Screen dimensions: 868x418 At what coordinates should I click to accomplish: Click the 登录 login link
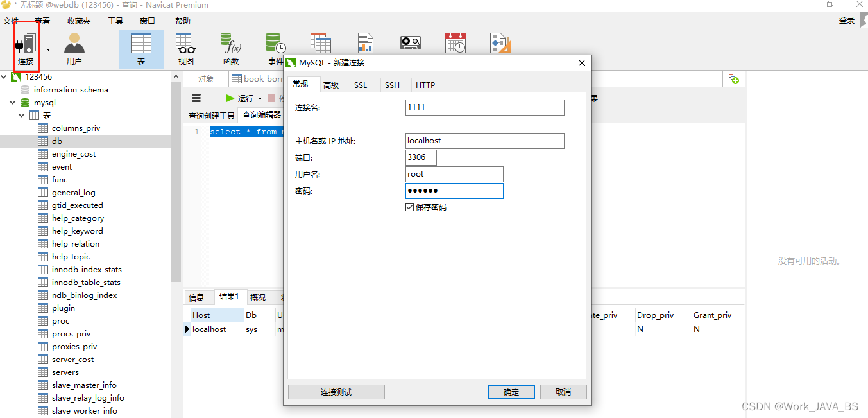pos(847,21)
